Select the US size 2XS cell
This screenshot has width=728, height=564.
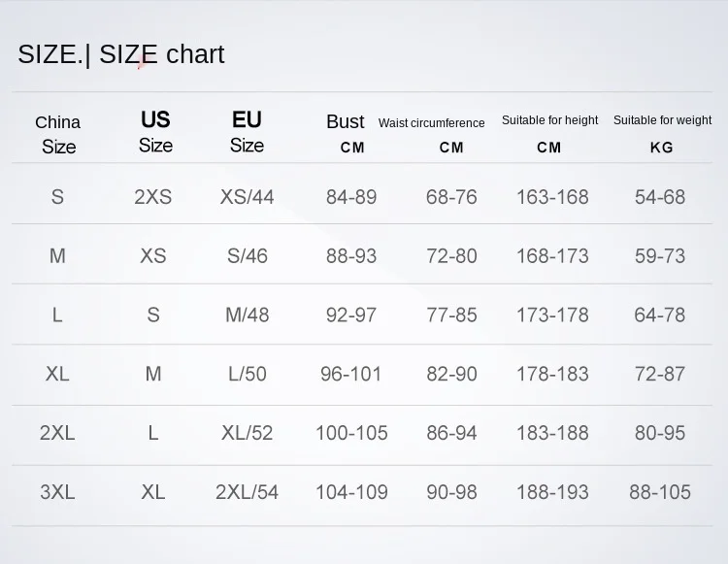coord(153,197)
